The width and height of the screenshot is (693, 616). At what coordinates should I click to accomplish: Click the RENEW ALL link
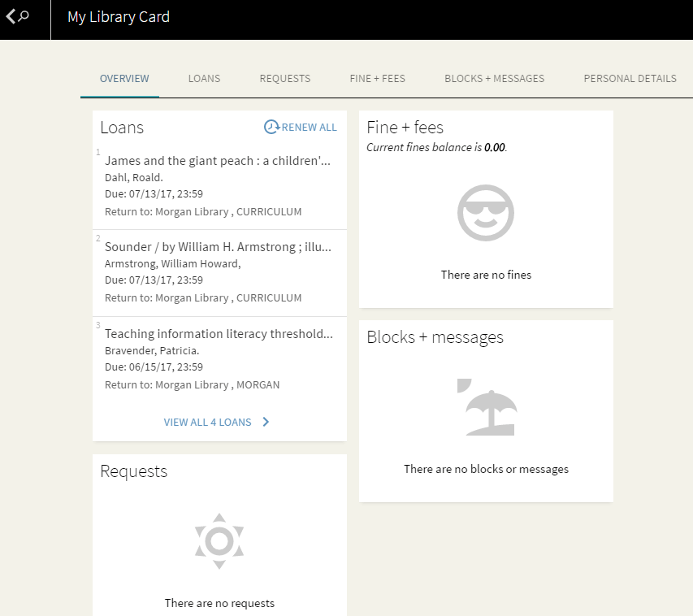point(308,127)
